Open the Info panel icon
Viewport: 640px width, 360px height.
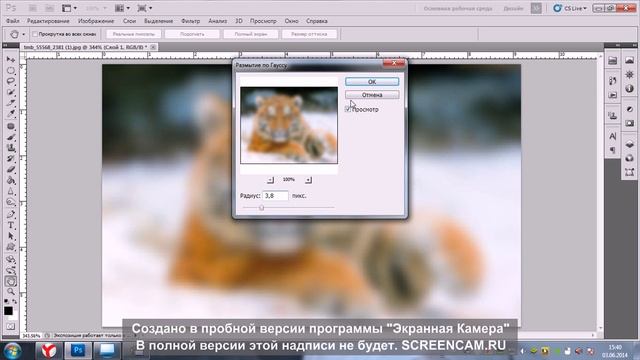(629, 89)
